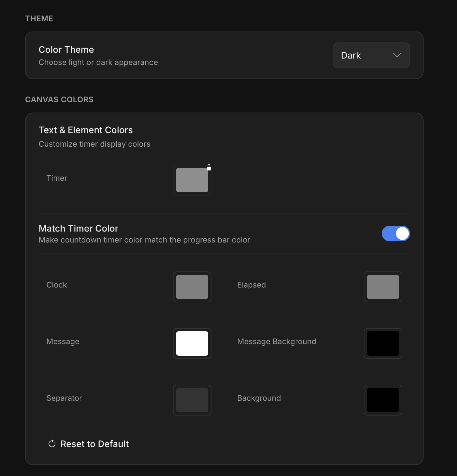The width and height of the screenshot is (457, 476).
Task: Adjust the Separator color
Action: [192, 400]
